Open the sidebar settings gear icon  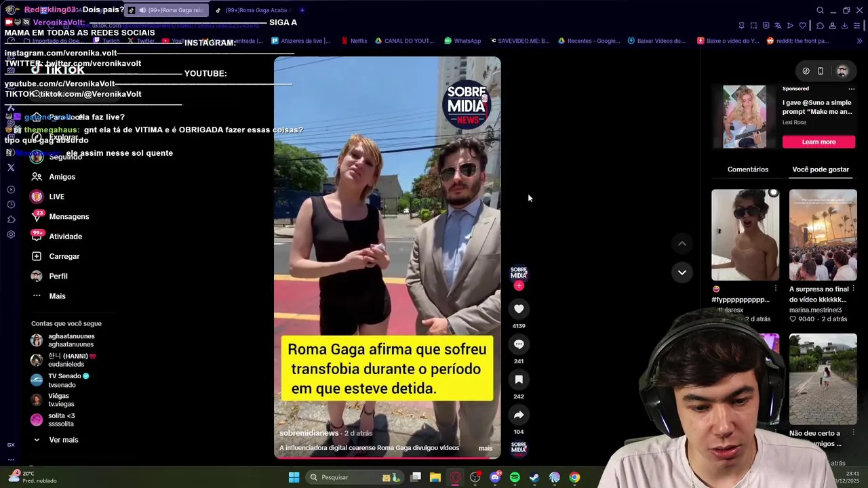click(11, 235)
